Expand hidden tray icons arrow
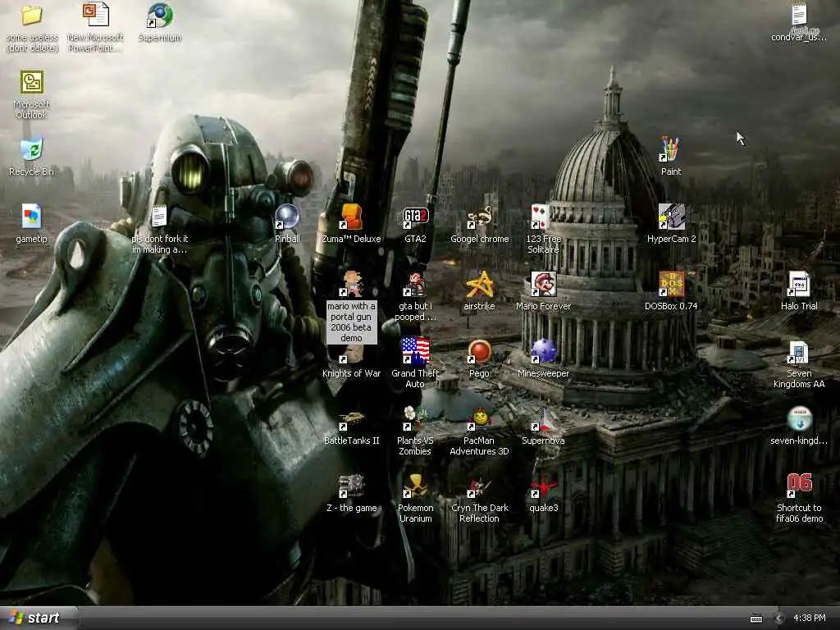 [778, 619]
